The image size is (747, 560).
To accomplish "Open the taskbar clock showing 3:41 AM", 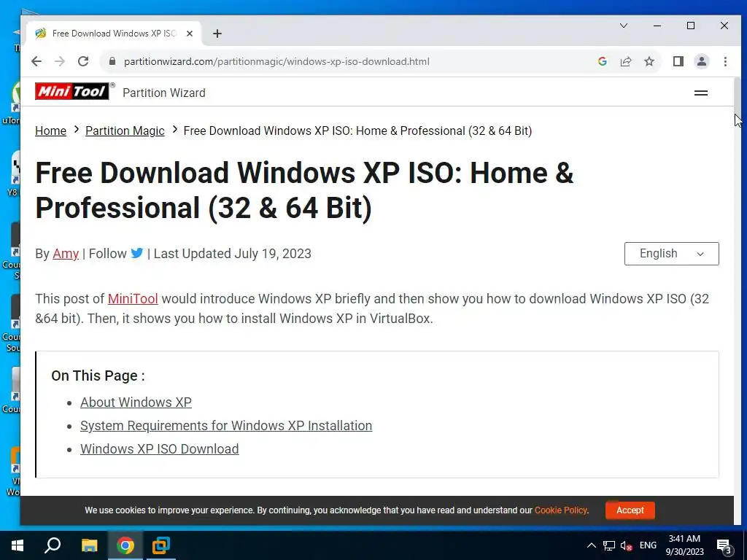I will pos(684,545).
